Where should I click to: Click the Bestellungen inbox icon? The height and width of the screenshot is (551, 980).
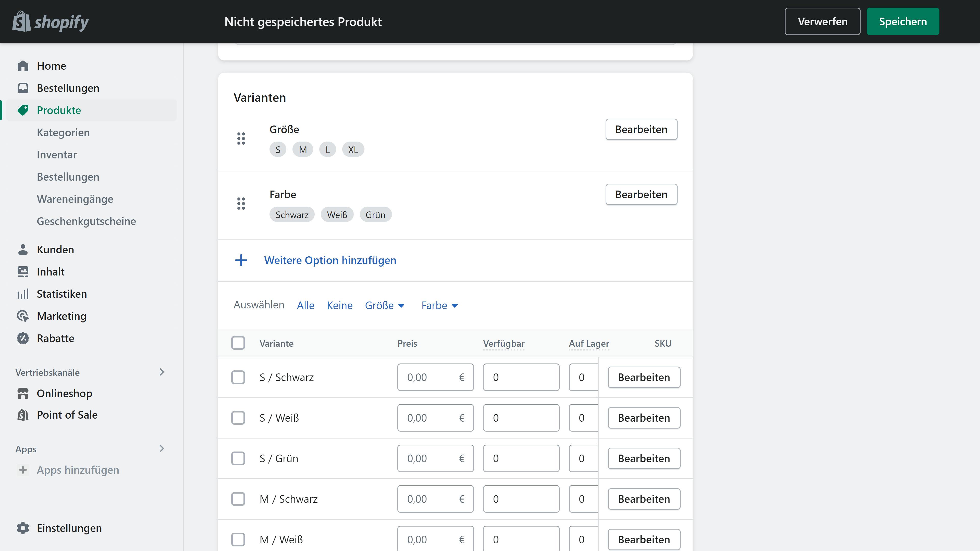coord(23,88)
